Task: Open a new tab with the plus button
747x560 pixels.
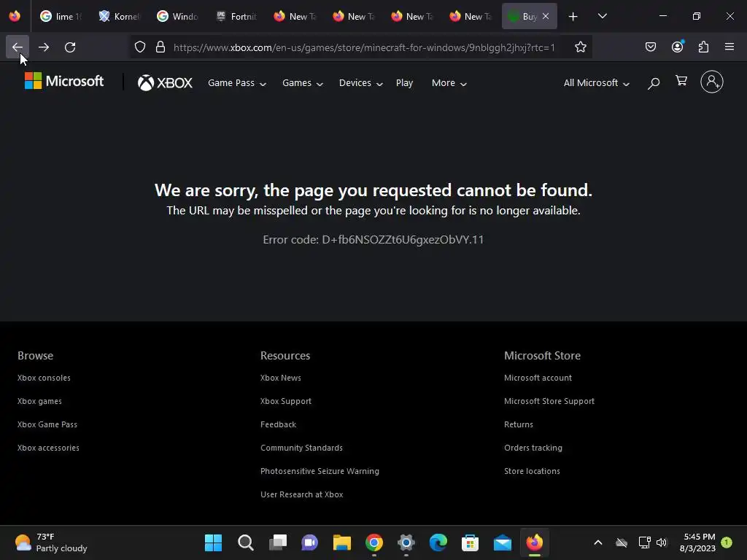Action: click(x=573, y=17)
